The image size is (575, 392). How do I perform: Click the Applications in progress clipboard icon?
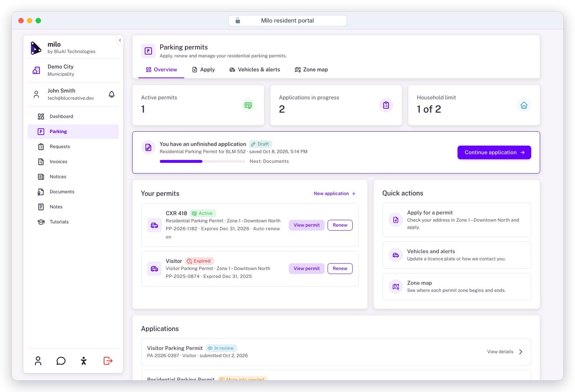coord(386,105)
